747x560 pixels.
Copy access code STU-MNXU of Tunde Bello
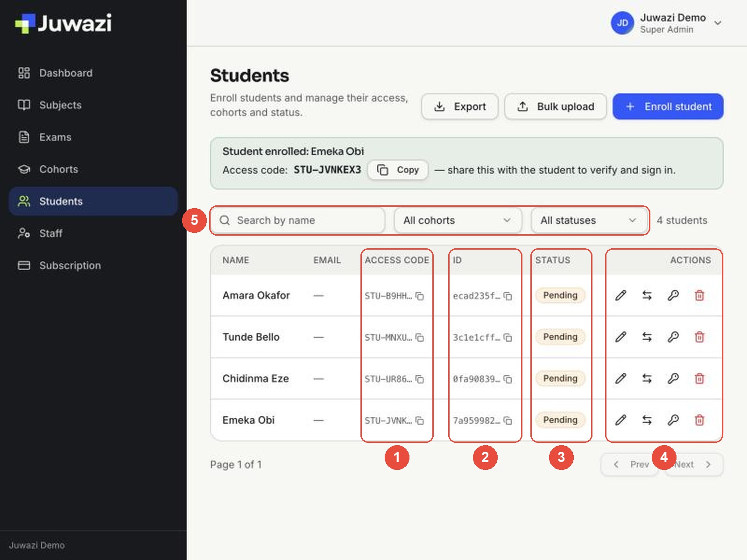[x=420, y=337]
